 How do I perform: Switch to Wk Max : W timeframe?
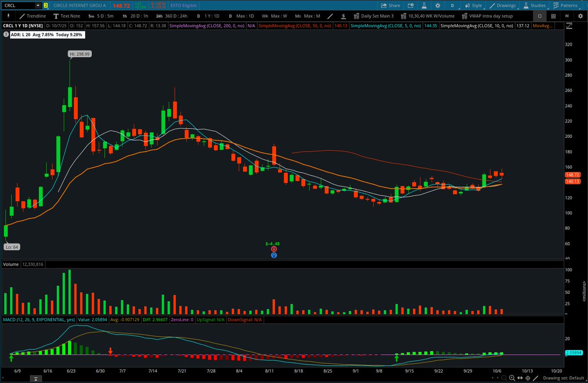(274, 16)
